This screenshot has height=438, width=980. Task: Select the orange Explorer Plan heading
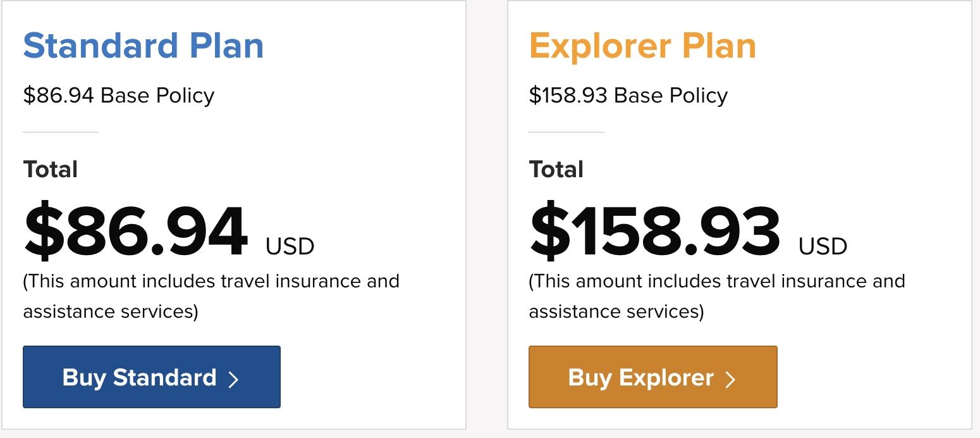642,46
